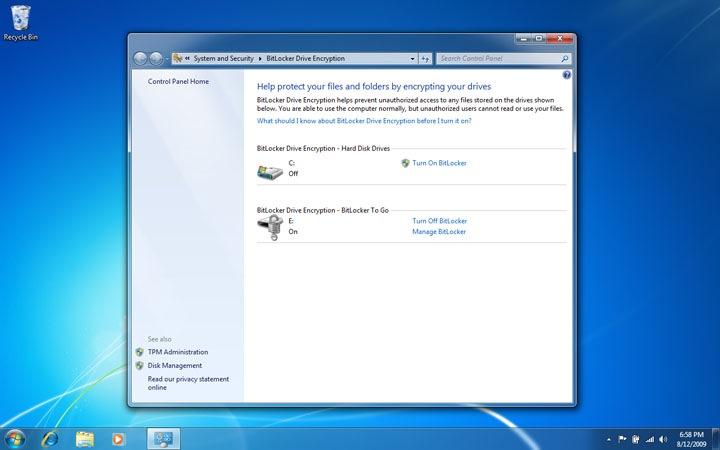Launch Windows Media Player from taskbar

118,438
